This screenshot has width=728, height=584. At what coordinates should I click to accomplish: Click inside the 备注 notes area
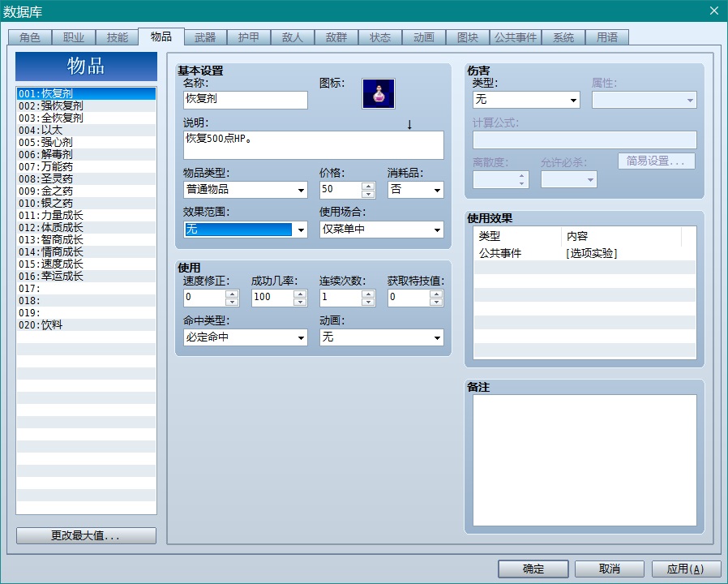585,461
